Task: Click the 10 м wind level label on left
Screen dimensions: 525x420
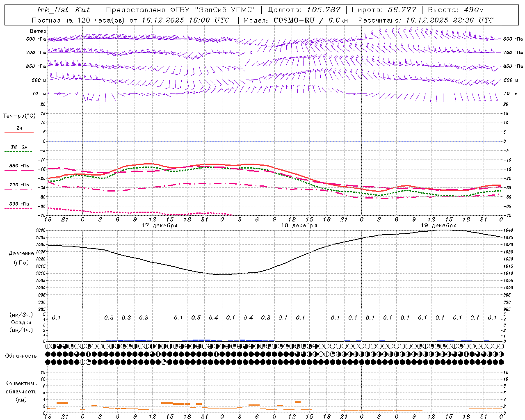Action: [x=39, y=94]
